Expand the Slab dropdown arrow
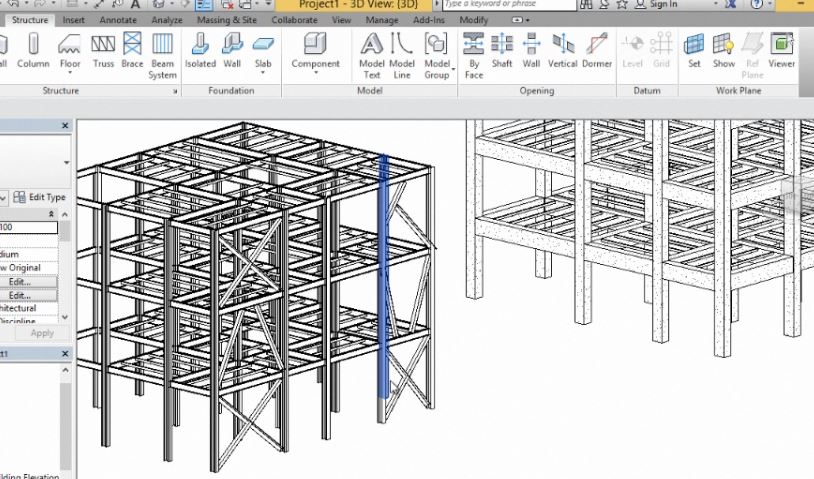The image size is (814, 479). (263, 73)
